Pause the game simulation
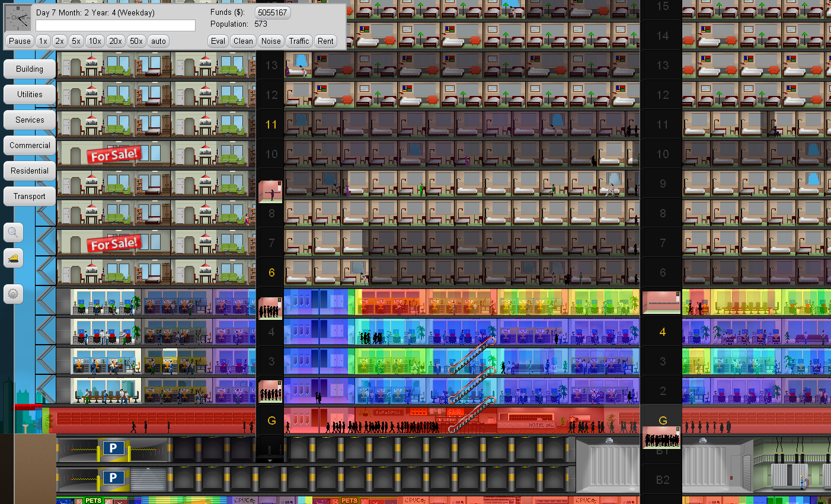This screenshot has height=504, width=831. (x=20, y=41)
